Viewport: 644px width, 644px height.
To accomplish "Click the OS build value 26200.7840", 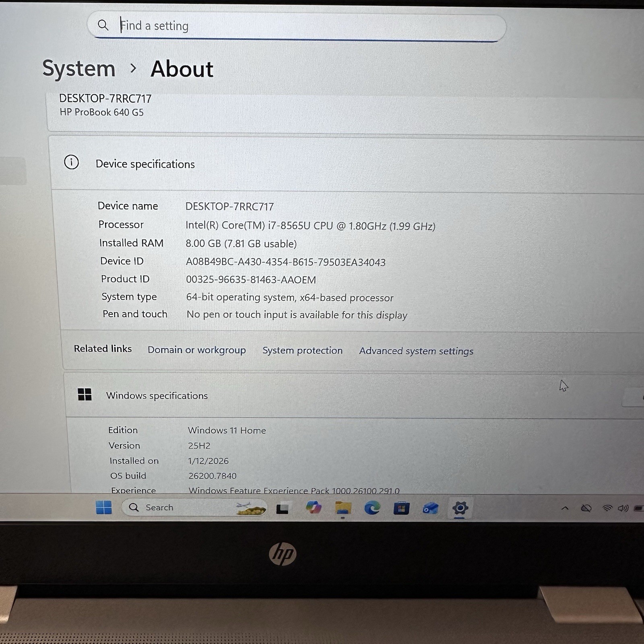I will coord(213,476).
